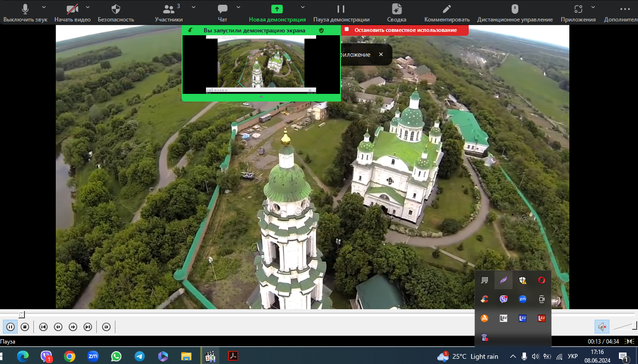The width and height of the screenshot is (638, 364).
Task: Stop video playback in the media player
Action: (25, 327)
